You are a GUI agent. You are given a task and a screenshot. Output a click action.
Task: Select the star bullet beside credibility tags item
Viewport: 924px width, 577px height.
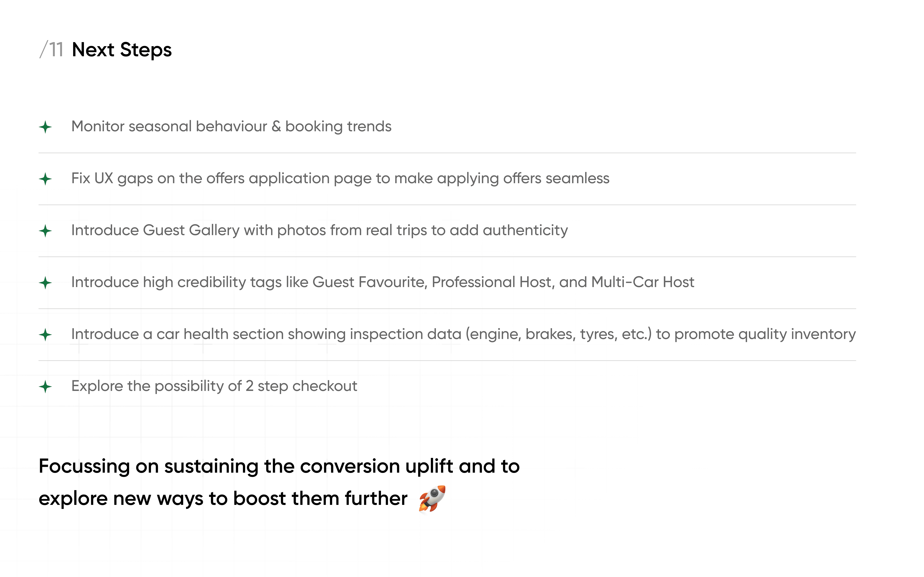click(x=45, y=283)
